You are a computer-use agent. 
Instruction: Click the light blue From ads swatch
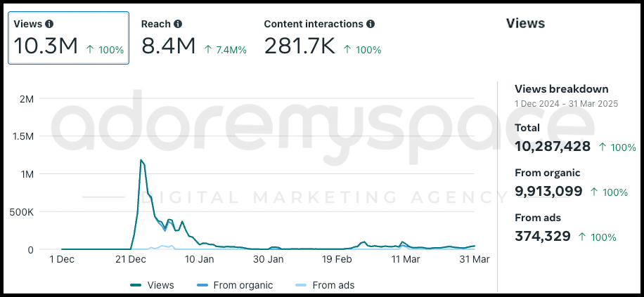coord(301,285)
